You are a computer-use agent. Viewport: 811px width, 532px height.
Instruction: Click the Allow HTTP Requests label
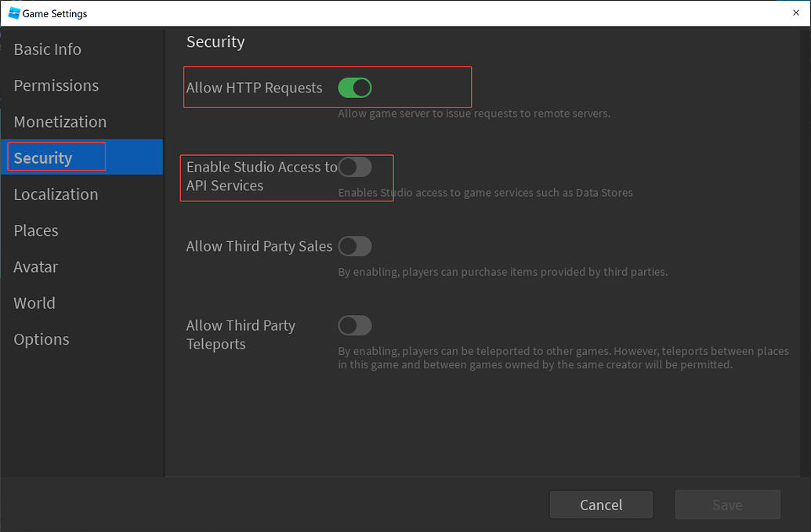(254, 88)
